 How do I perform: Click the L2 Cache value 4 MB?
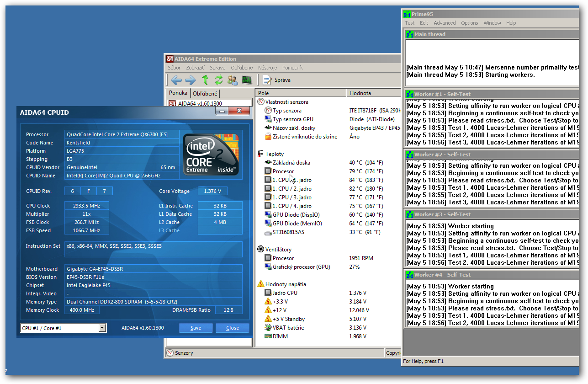pos(220,222)
